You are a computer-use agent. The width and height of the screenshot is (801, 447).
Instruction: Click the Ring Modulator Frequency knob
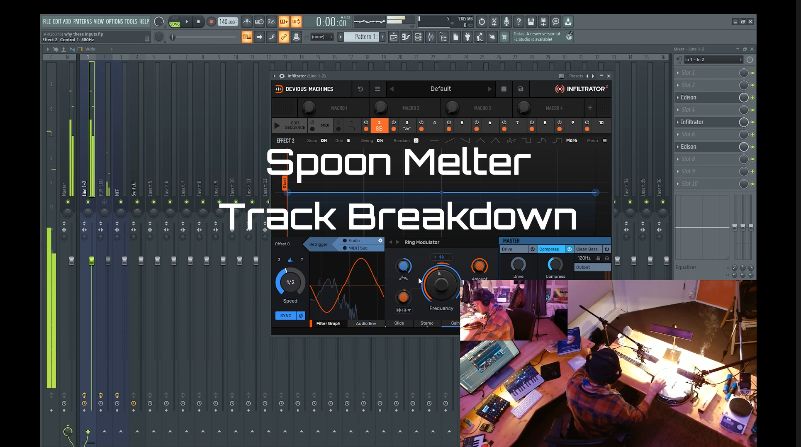click(x=440, y=285)
